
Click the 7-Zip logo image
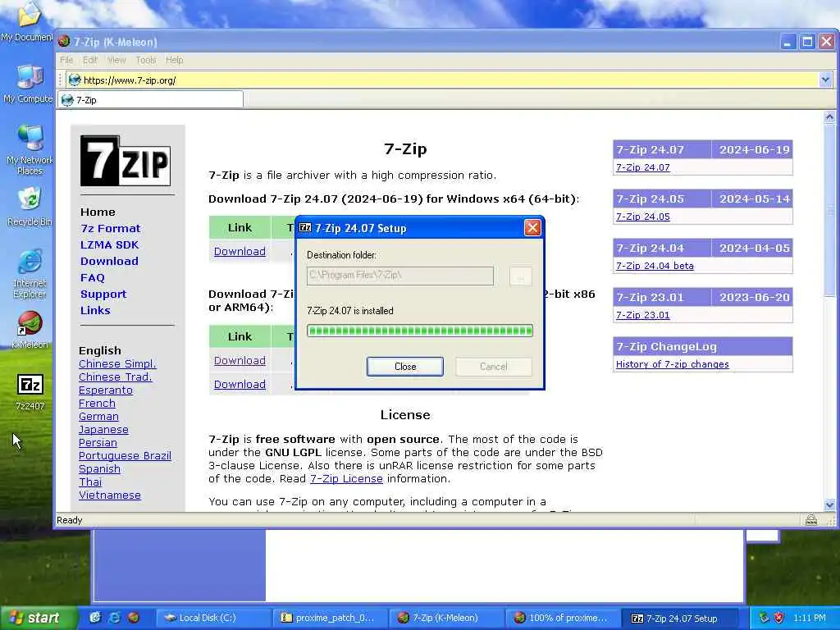[126, 161]
